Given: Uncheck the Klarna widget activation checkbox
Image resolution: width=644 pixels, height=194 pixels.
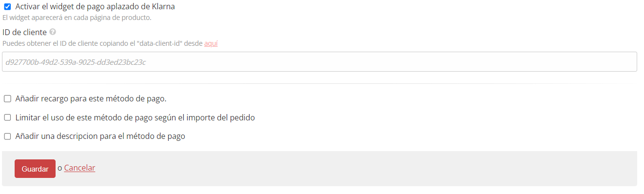Looking at the screenshot, I should 7,7.
